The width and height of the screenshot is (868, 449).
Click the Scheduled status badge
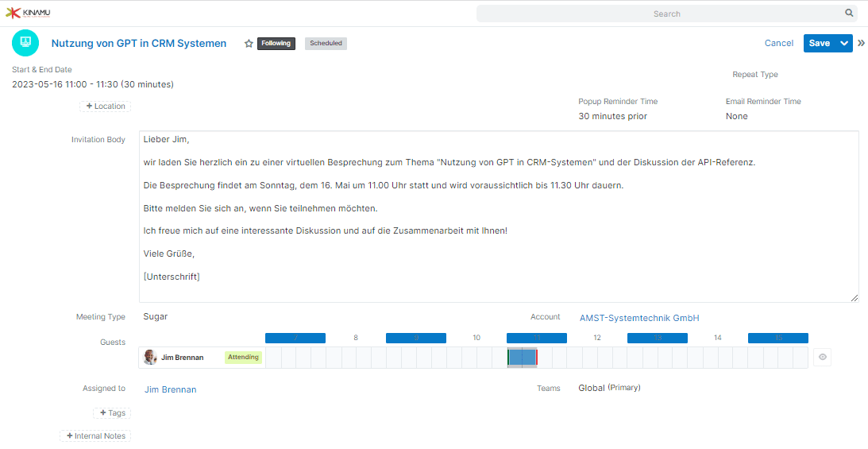(326, 43)
